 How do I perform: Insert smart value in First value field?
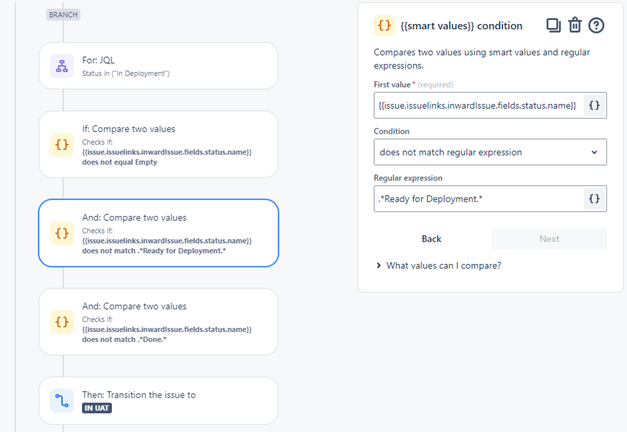tap(594, 105)
